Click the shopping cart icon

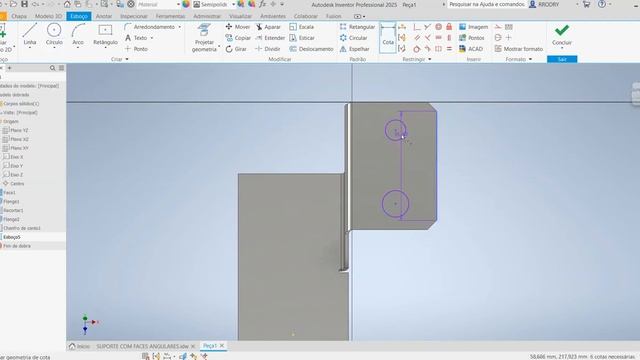[x=586, y=4]
